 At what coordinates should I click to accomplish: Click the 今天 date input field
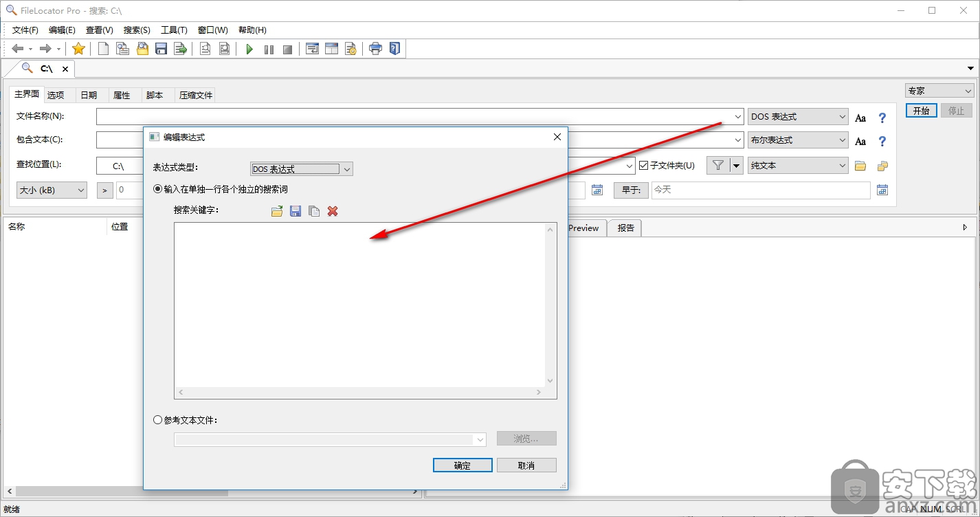pos(760,190)
